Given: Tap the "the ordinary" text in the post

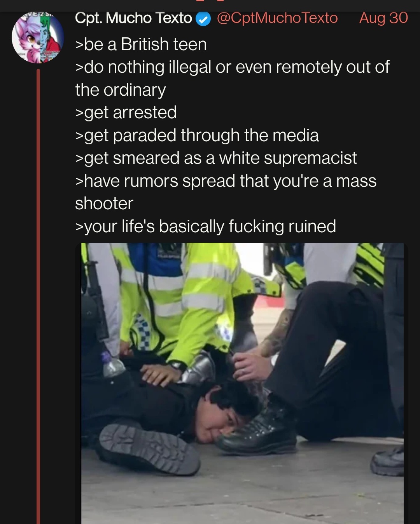Looking at the screenshot, I should pos(121,90).
